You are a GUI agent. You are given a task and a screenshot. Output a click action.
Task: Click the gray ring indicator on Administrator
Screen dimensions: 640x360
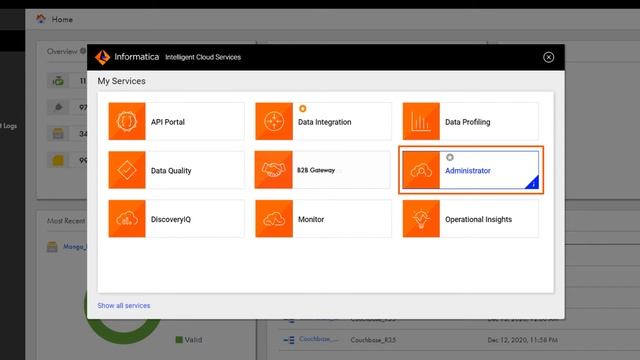pos(450,157)
